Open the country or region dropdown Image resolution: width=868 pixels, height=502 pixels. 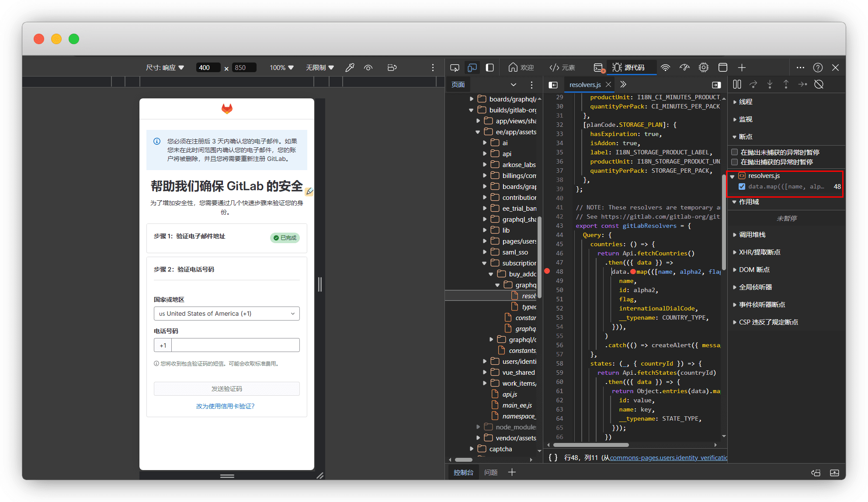pyautogui.click(x=226, y=314)
